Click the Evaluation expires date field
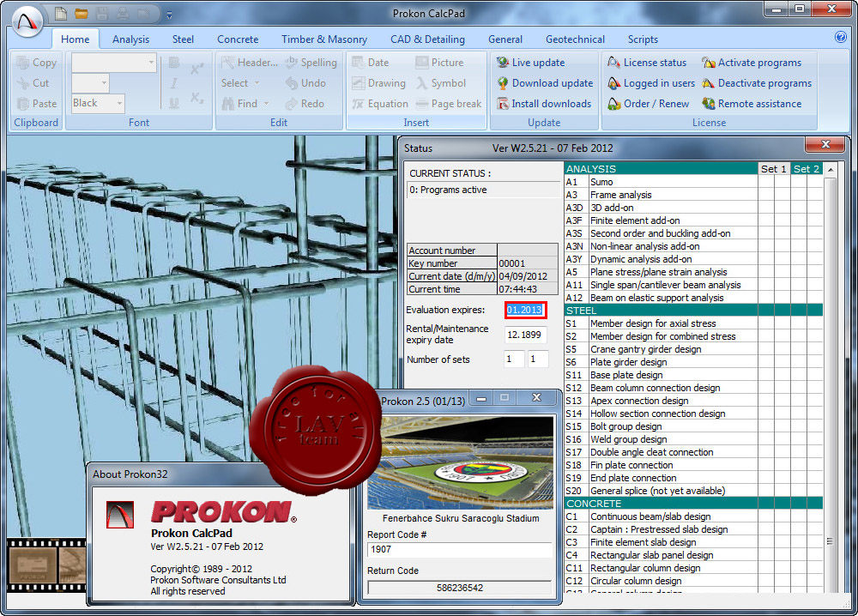The height and width of the screenshot is (616, 858). coord(525,310)
